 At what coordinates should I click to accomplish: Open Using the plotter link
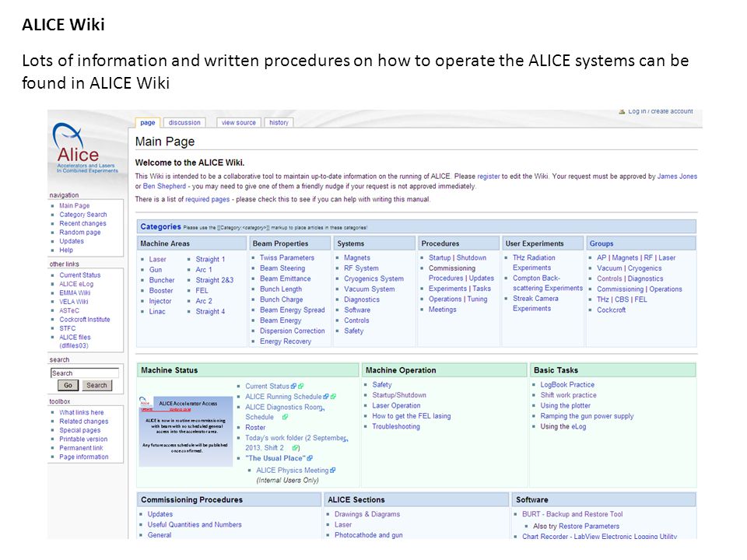point(565,406)
